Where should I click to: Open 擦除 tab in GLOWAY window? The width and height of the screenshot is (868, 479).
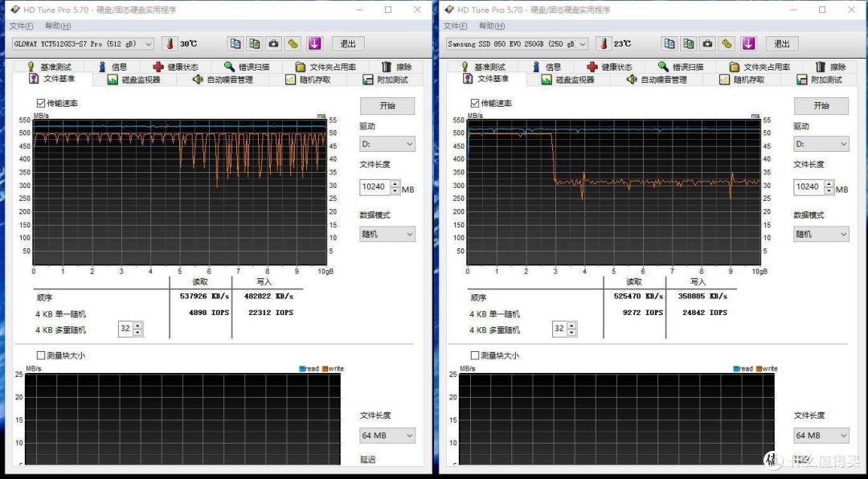397,67
